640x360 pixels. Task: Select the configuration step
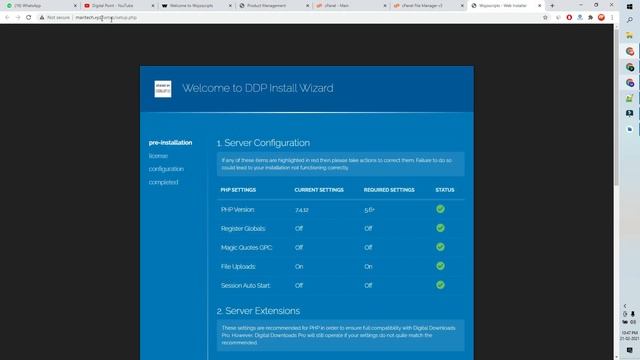(x=166, y=169)
